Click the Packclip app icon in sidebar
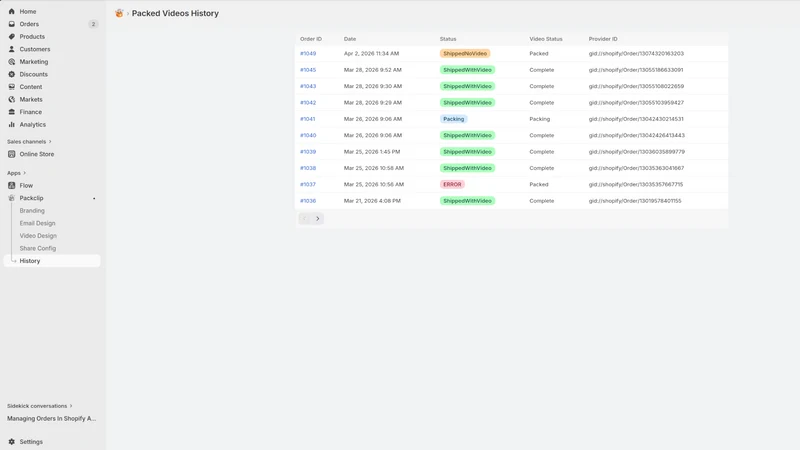Viewport: 800px width, 450px height. point(12,198)
